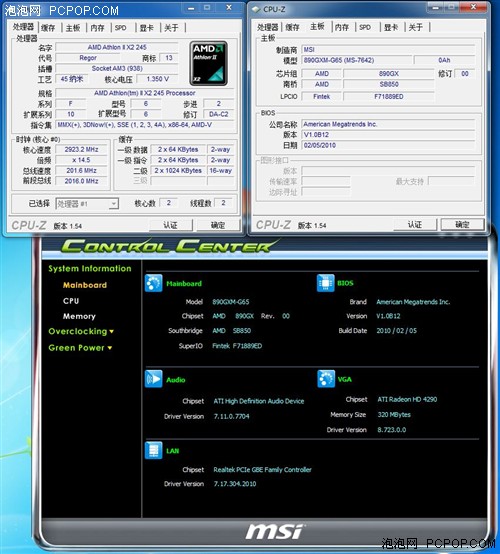
Task: Click ATI Radeon HD 4290 chipset text
Action: pyautogui.click(x=407, y=399)
